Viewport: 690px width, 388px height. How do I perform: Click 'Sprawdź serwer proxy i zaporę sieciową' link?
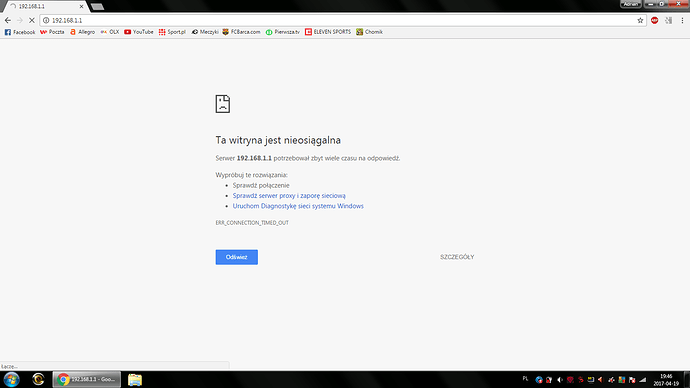click(x=289, y=196)
